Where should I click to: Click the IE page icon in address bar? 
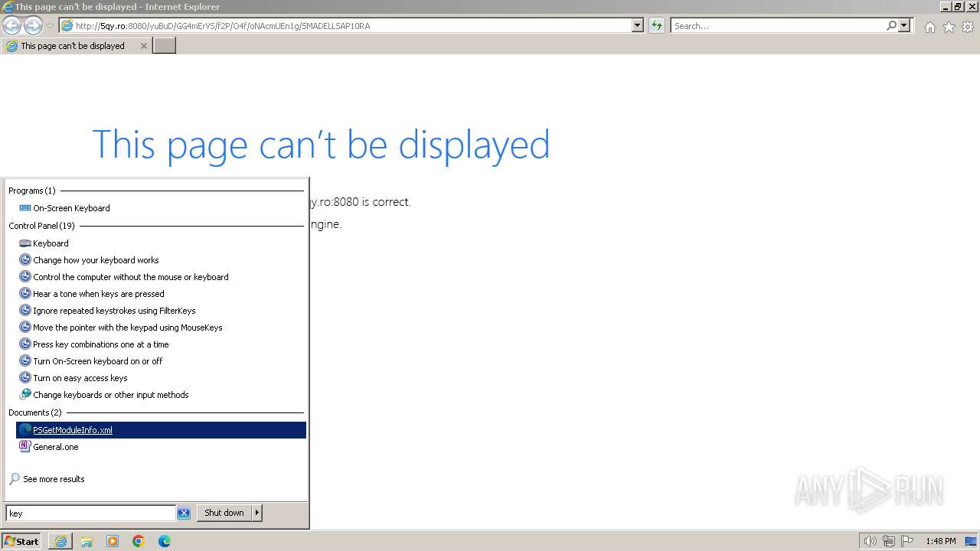point(67,26)
